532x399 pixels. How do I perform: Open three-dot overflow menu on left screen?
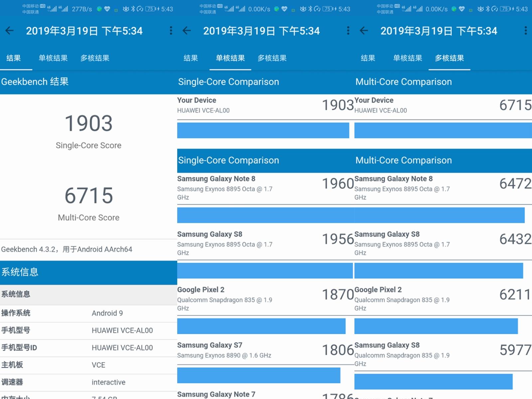[171, 31]
